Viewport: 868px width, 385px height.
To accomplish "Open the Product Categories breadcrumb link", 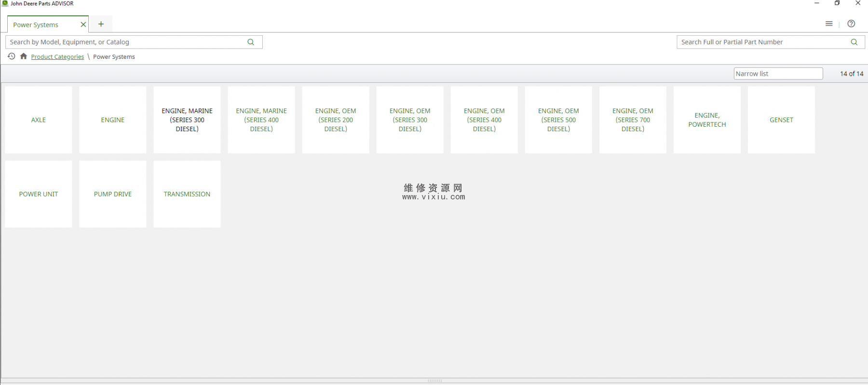I will click(x=57, y=57).
